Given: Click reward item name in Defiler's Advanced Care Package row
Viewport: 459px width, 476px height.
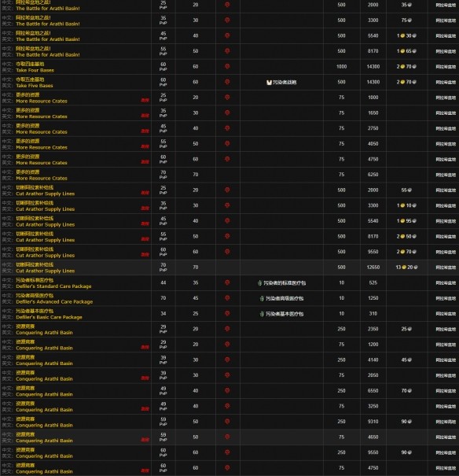Looking at the screenshot, I should coord(285,298).
